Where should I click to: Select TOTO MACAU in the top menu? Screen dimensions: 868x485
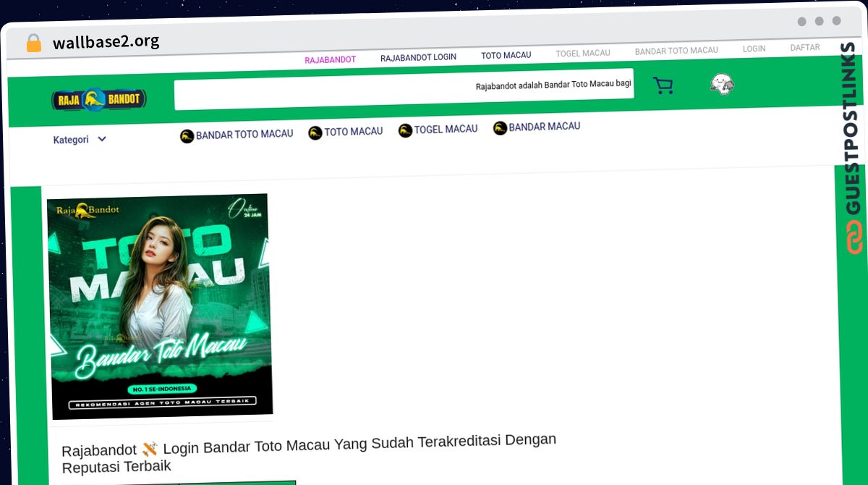point(506,55)
